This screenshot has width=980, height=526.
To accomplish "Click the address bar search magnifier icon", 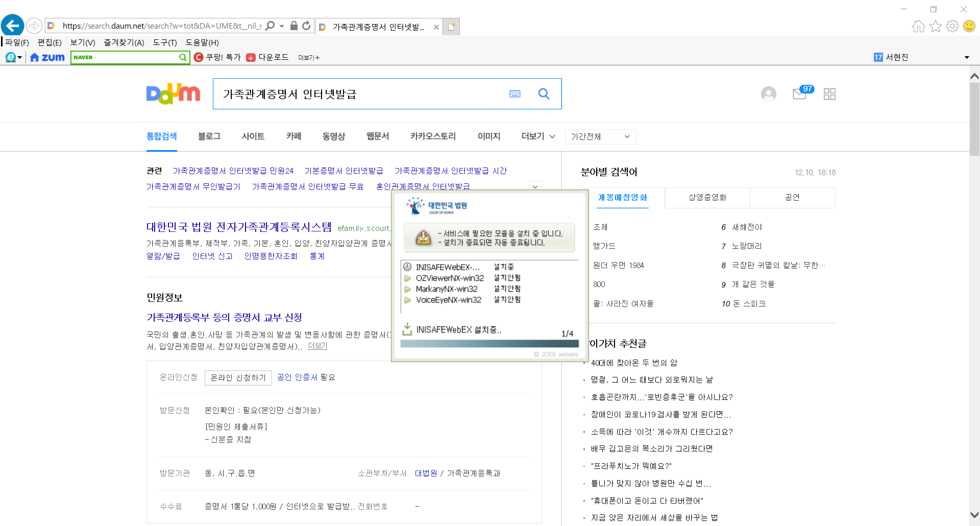I will (270, 26).
